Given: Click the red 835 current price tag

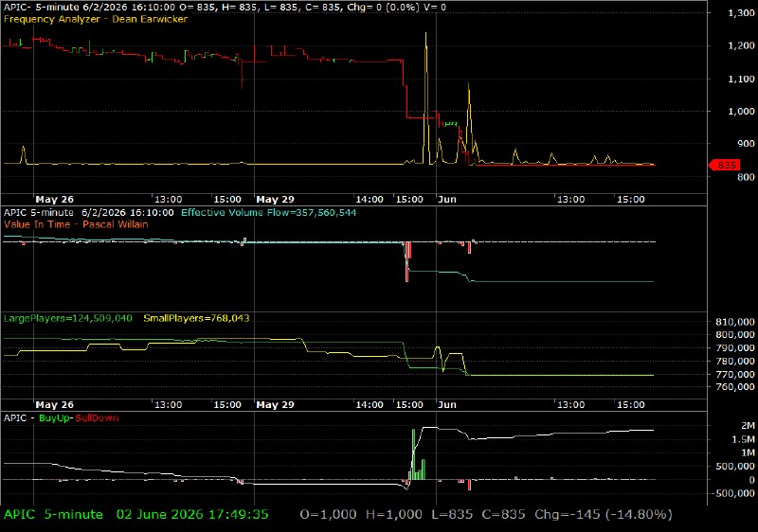Looking at the screenshot, I should (724, 165).
